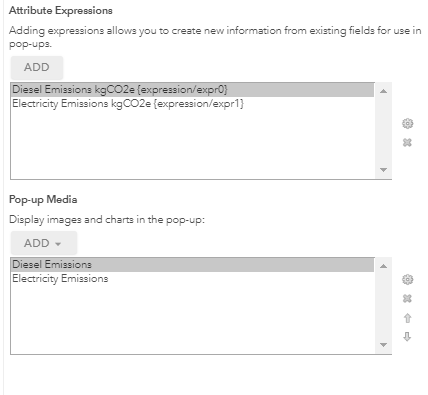Click ADD button under Attribute Expressions

[x=37, y=67]
